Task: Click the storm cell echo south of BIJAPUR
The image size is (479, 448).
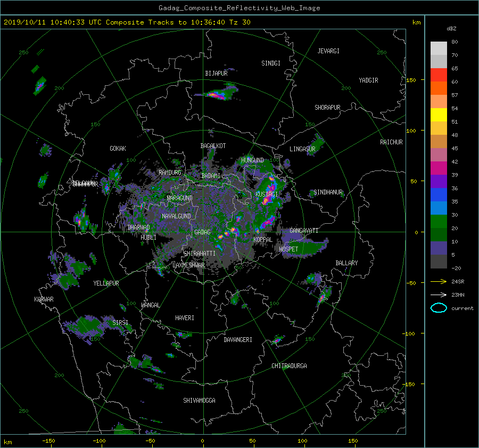Action: (x=218, y=93)
